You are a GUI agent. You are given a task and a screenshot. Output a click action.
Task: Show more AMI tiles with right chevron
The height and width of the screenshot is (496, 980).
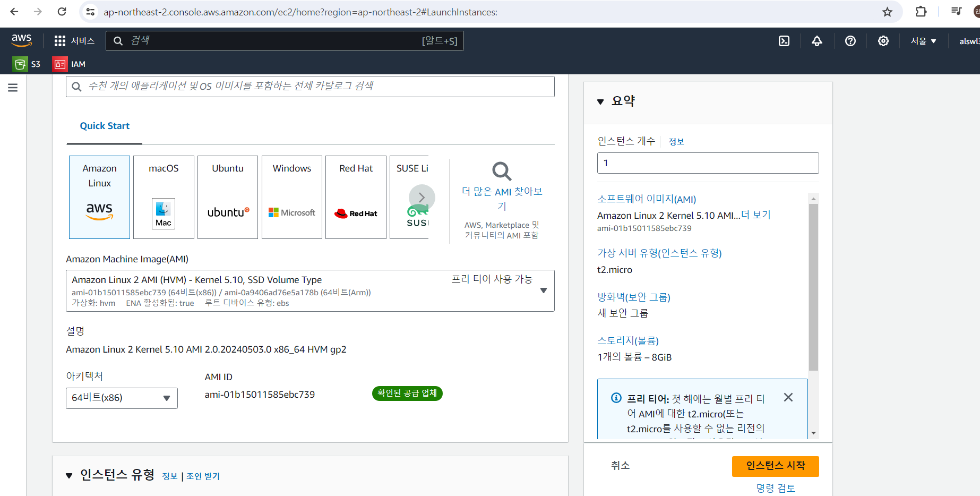(x=422, y=198)
